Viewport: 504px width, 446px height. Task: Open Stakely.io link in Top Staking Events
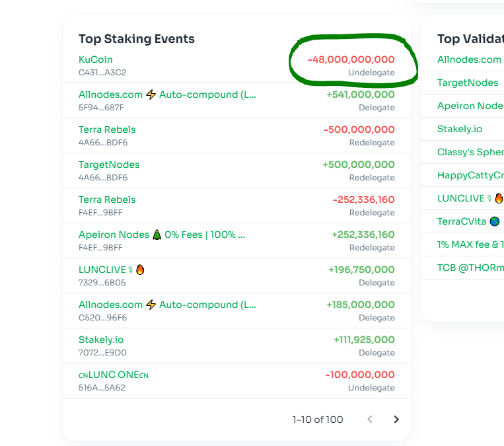pyautogui.click(x=101, y=340)
